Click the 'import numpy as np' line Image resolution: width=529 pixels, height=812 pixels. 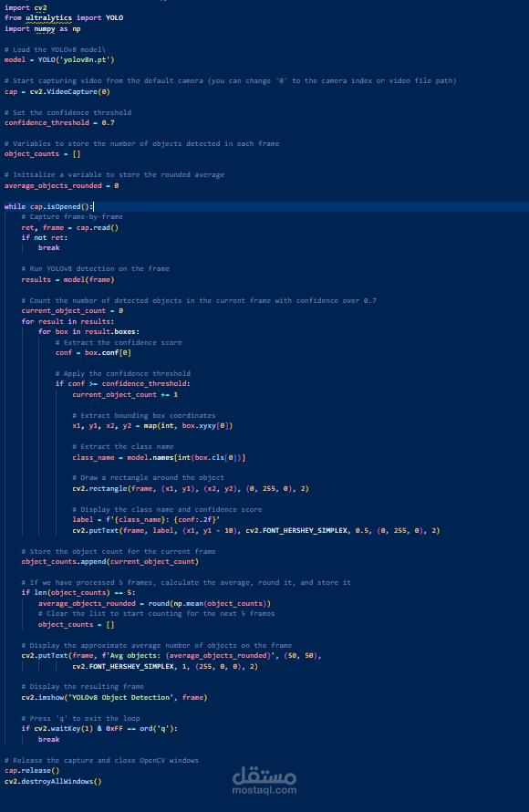[43, 29]
